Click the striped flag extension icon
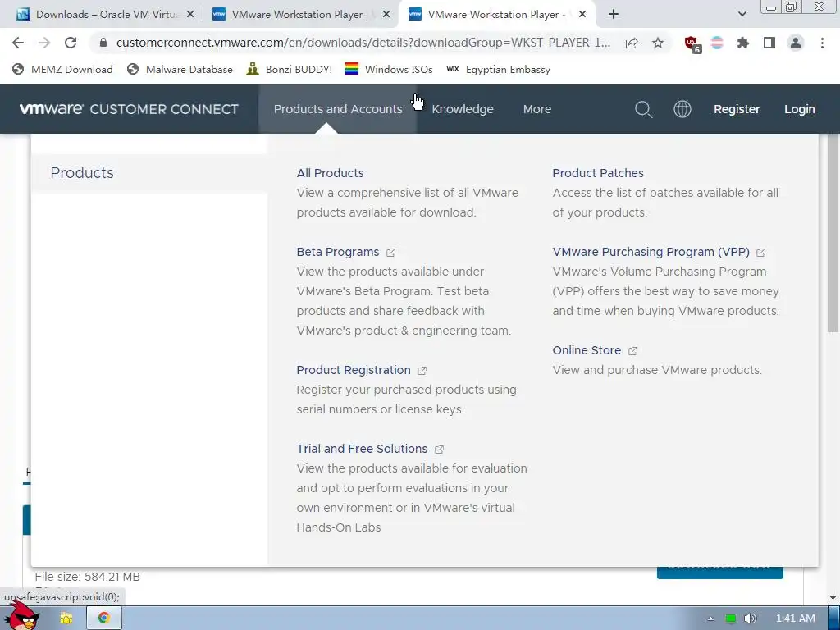Image resolution: width=840 pixels, height=630 pixels. [x=717, y=43]
